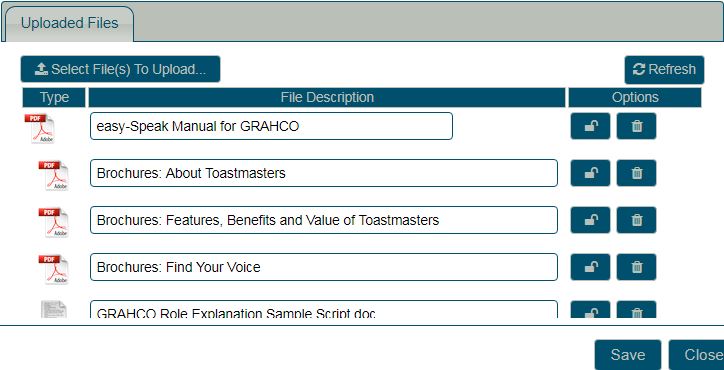
Task: Delete easy-Speak Manual for GRAHCO file
Action: pos(636,126)
